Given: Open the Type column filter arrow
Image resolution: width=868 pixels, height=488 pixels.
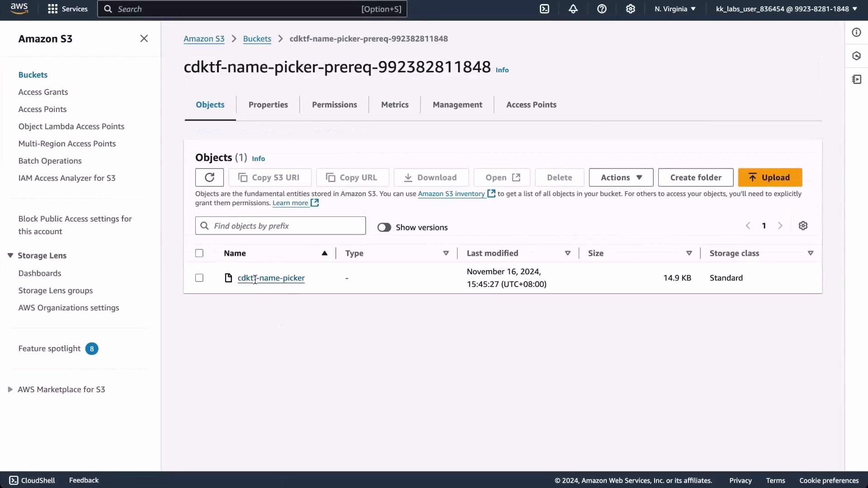Looking at the screenshot, I should 446,253.
